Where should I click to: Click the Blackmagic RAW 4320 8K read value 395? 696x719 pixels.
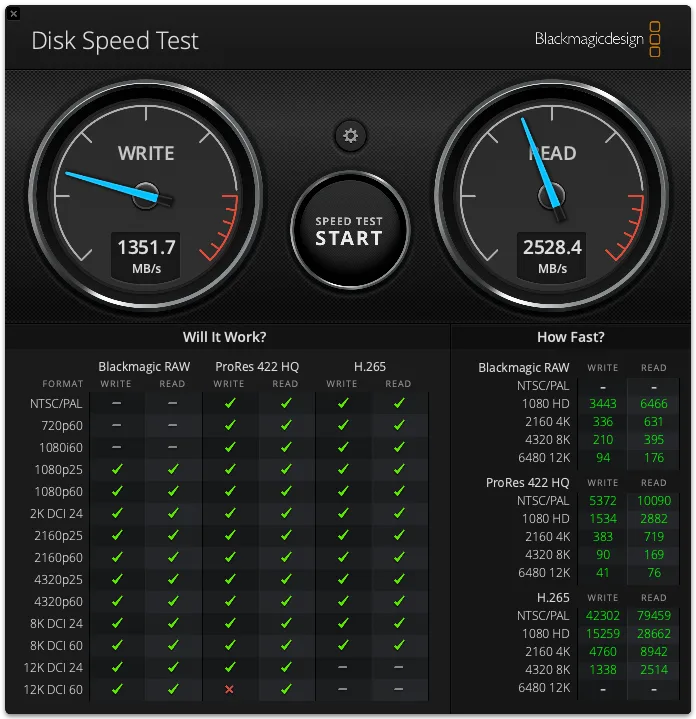[x=654, y=439]
